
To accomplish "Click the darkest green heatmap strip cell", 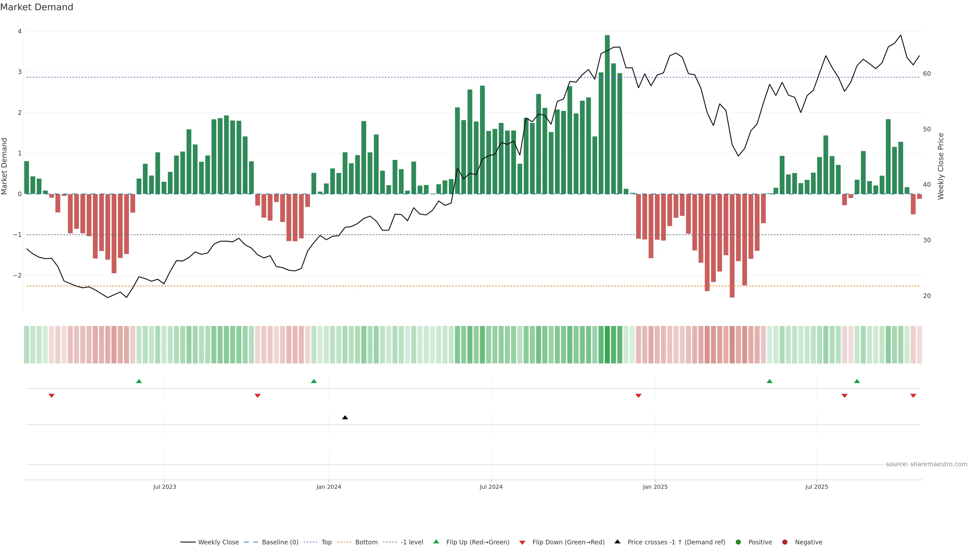I will click(x=607, y=345).
